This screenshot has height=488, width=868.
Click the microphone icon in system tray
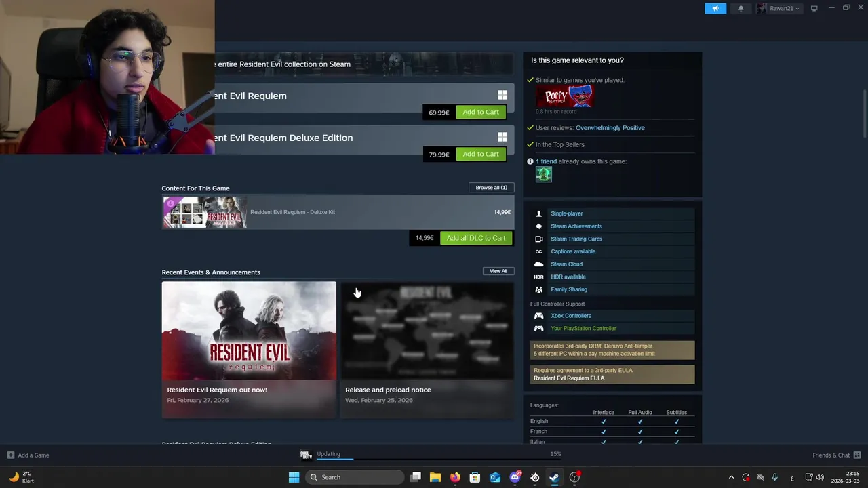(x=774, y=477)
